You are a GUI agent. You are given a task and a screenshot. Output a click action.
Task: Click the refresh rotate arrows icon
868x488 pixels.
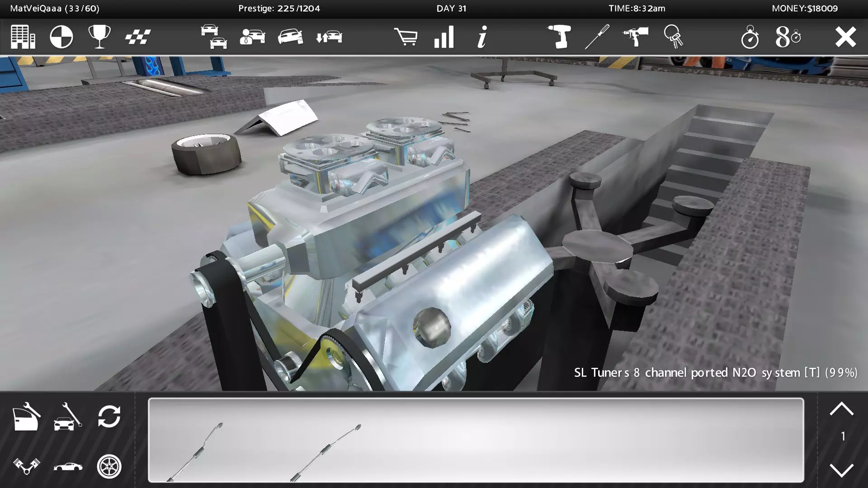click(109, 416)
